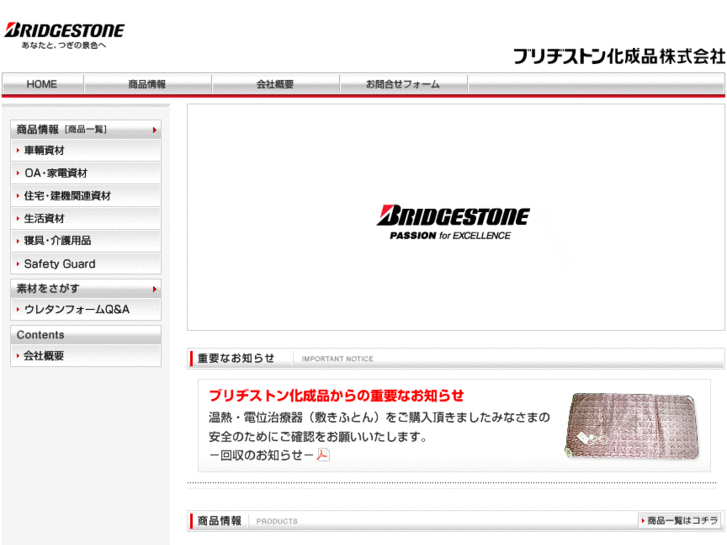727x545 pixels.
Task: Open 生活資材 category link
Action: click(x=86, y=218)
